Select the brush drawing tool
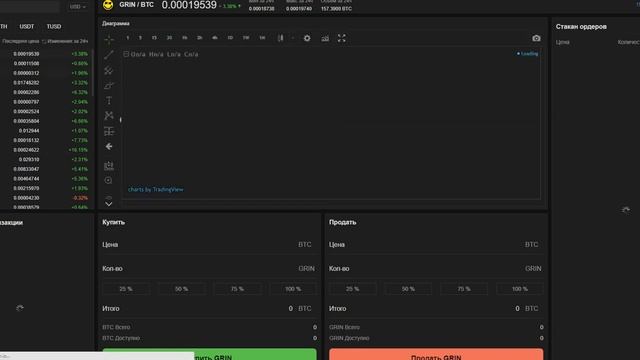This screenshot has height=360, width=640. (109, 85)
